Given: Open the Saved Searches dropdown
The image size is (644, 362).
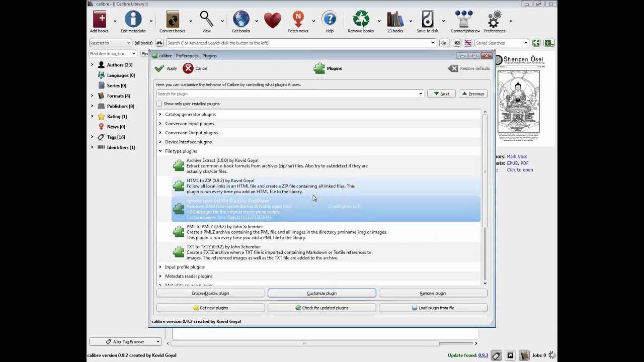Looking at the screenshot, I should [x=526, y=43].
